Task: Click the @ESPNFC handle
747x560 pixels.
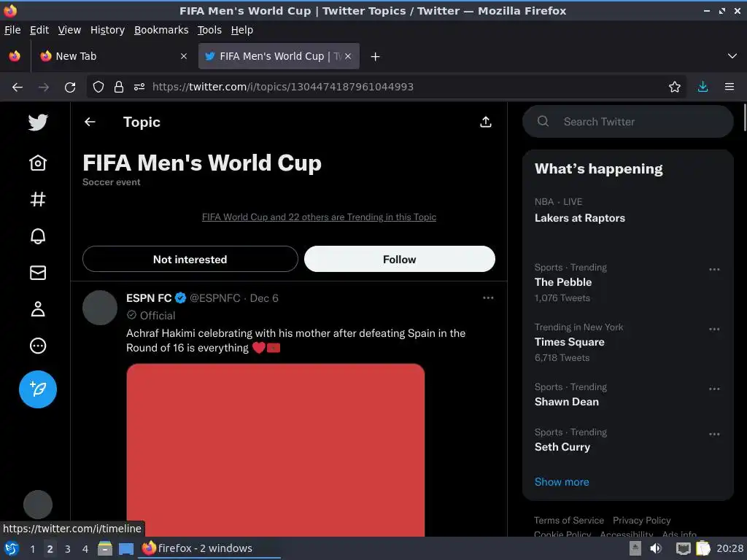Action: tap(215, 298)
